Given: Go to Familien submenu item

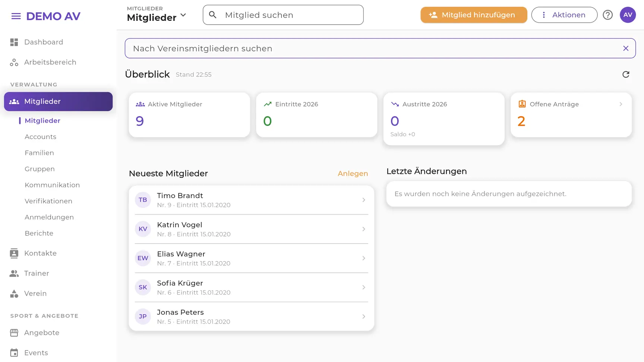Looking at the screenshot, I should (x=40, y=153).
